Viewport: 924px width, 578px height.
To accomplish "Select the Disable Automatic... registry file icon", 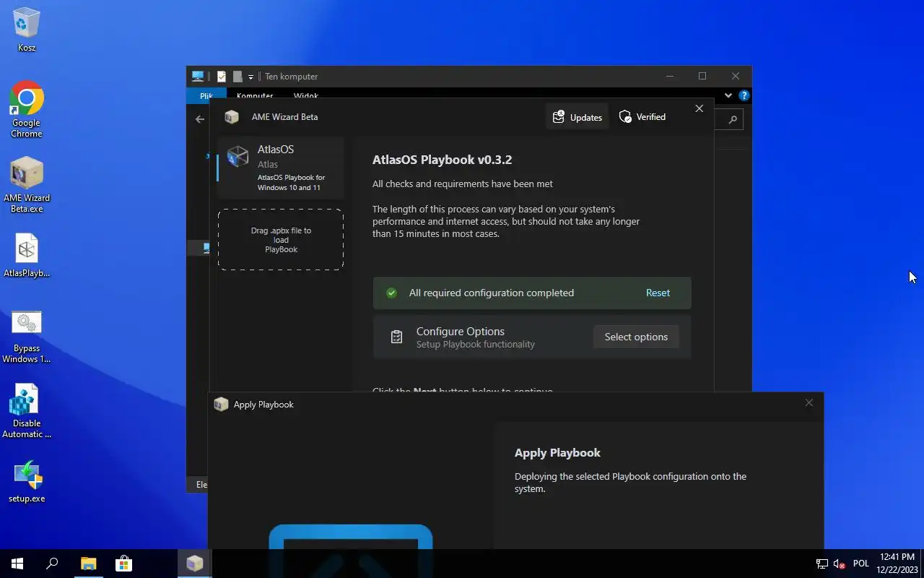I will tap(27, 412).
